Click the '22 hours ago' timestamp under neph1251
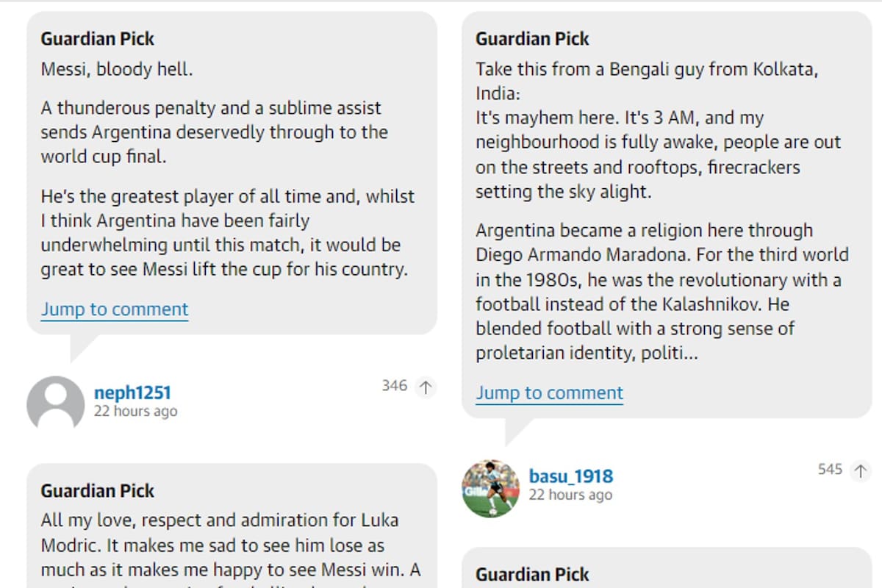 tap(134, 411)
